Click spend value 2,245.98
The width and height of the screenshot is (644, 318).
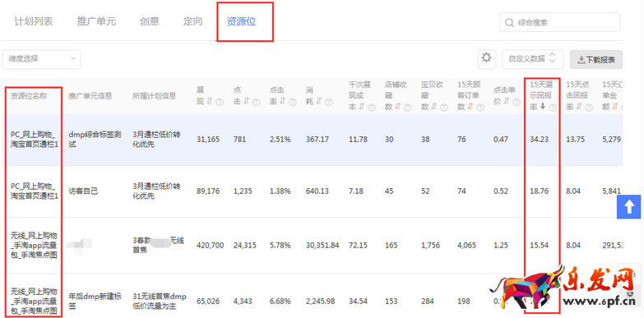click(321, 302)
